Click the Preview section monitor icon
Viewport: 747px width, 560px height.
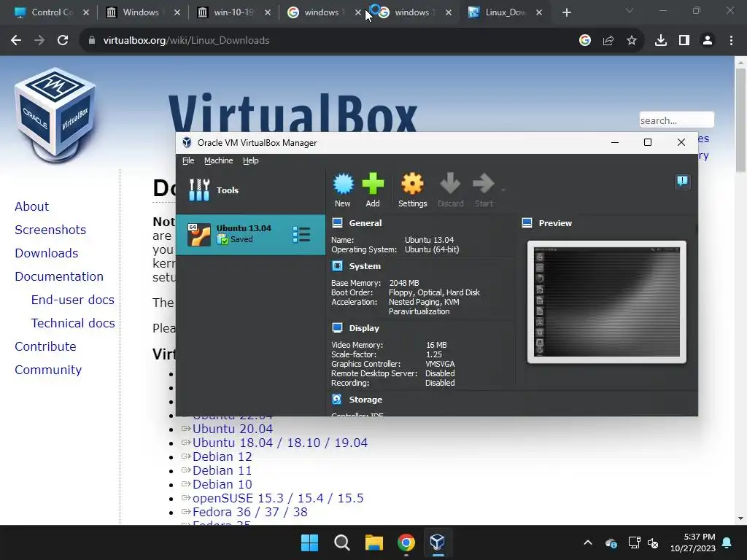pyautogui.click(x=527, y=223)
